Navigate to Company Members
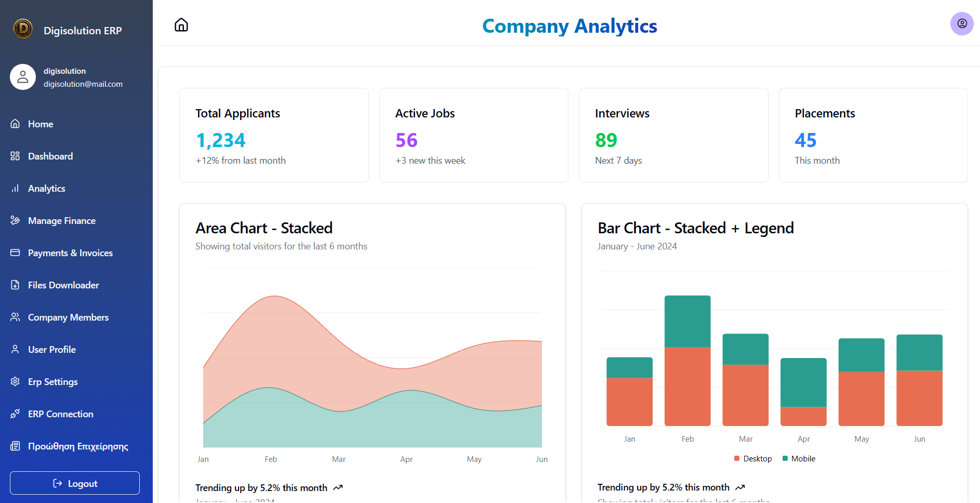This screenshot has height=503, width=980. pos(68,317)
